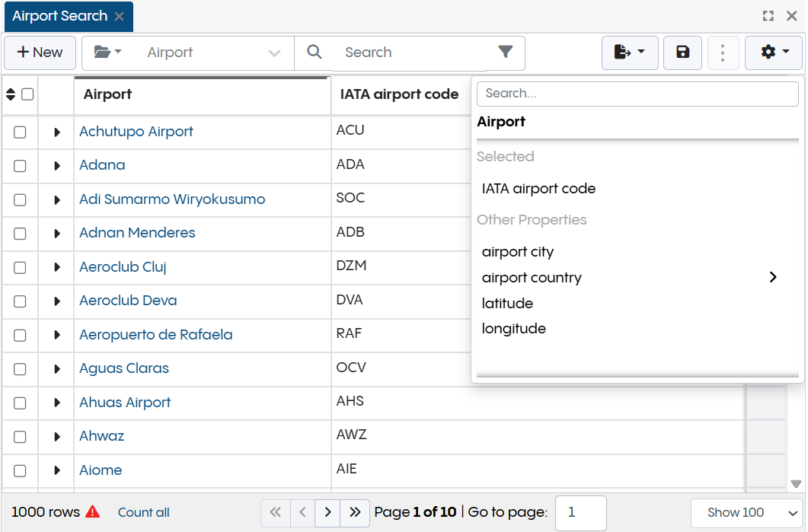Select the checkbox next to Ahwaz
Image resolution: width=808 pixels, height=532 pixels.
tap(20, 436)
